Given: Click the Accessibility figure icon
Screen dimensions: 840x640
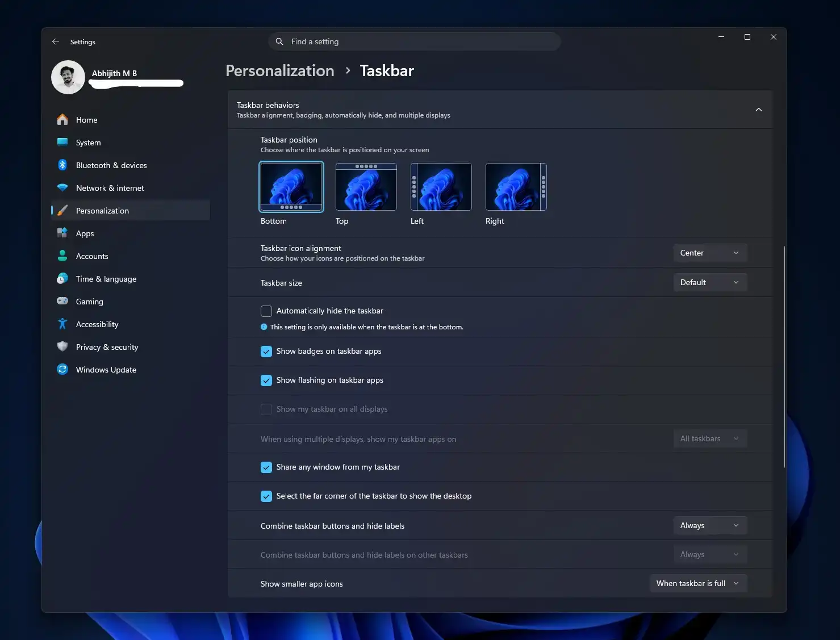Looking at the screenshot, I should click(x=62, y=324).
